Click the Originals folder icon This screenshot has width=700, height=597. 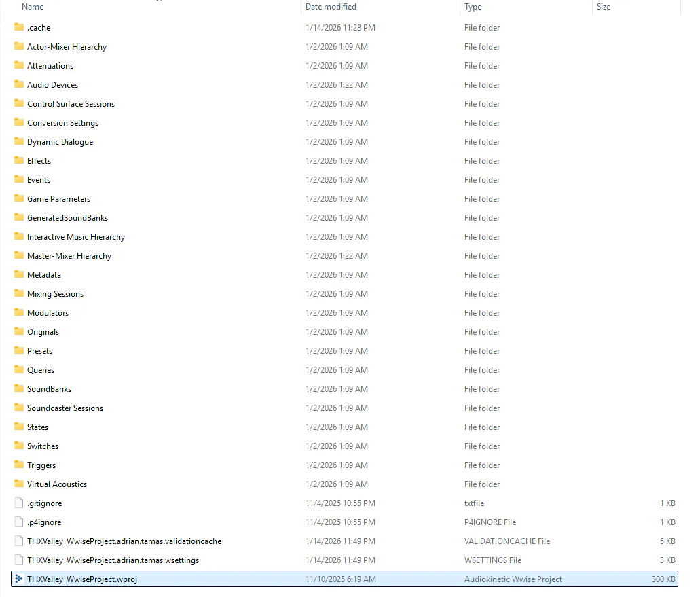(19, 331)
